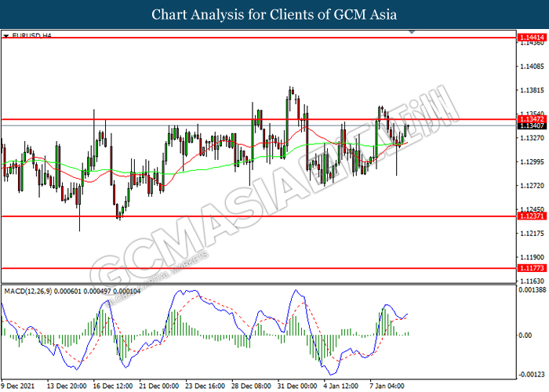
Task: Click the 28 Dec 08:00 time label
Action: [251, 386]
